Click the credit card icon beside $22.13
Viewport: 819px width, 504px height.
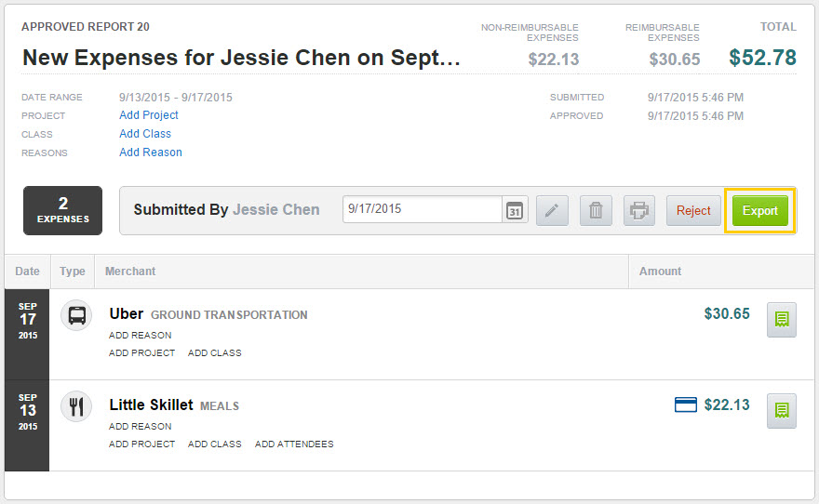pyautogui.click(x=686, y=405)
